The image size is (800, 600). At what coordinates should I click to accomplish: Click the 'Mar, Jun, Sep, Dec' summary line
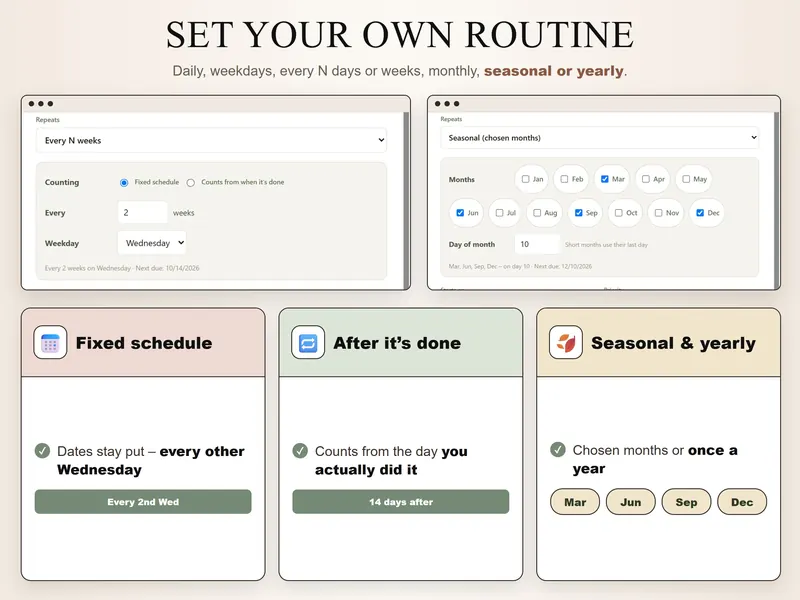[520, 266]
